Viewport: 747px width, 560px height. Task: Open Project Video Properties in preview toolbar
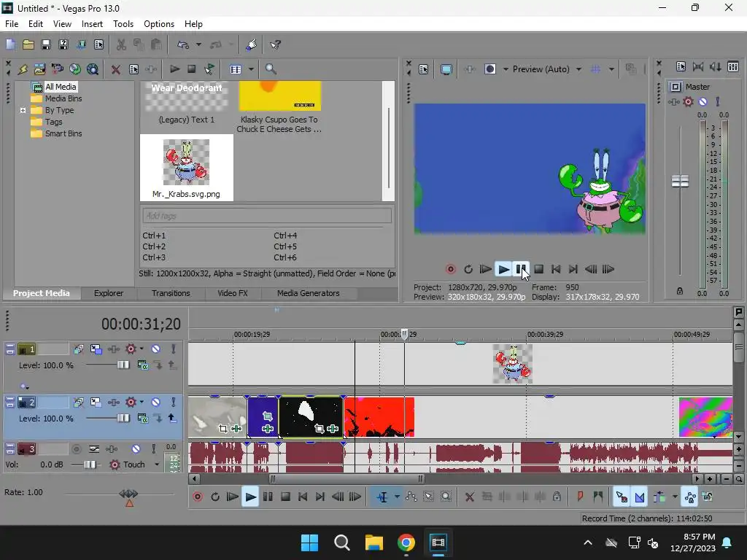[x=424, y=69]
